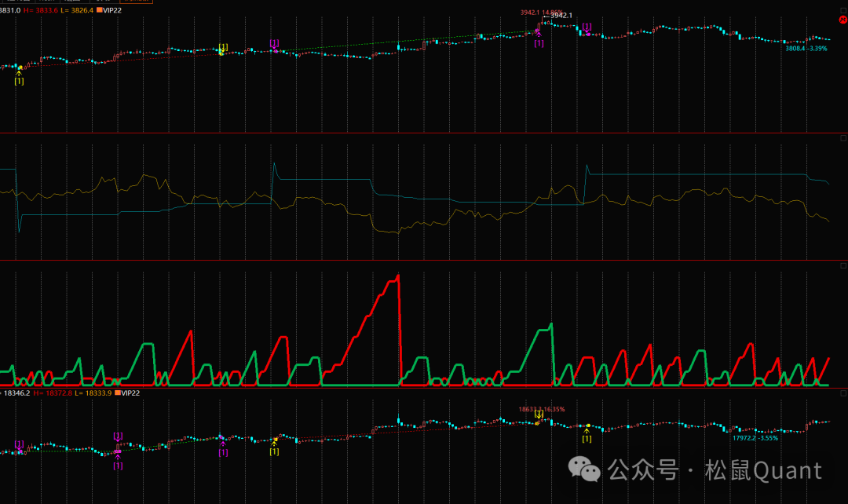Image resolution: width=848 pixels, height=504 pixels.
Task: Toggle the small square box on the red-green oscillator panel
Action: (x=843, y=267)
